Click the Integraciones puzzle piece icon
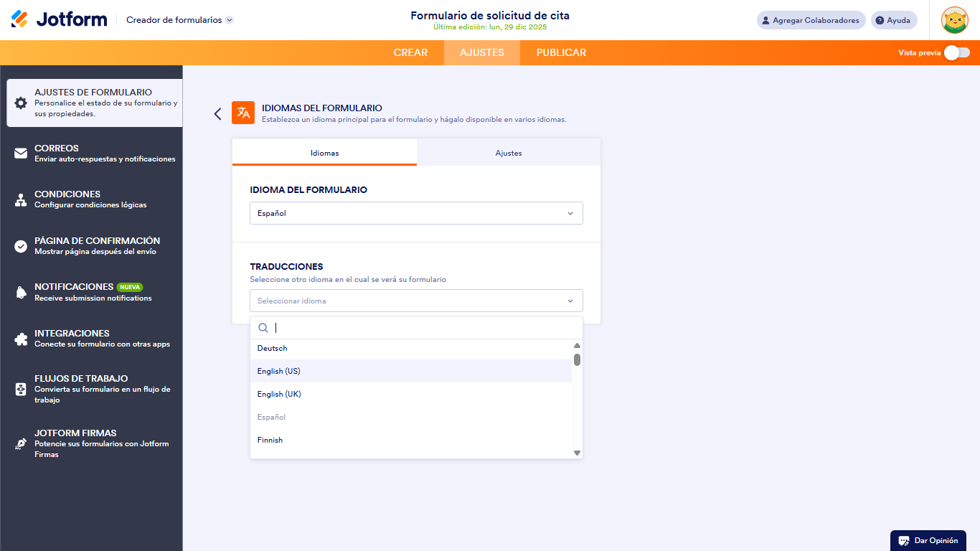980x551 pixels. click(21, 339)
